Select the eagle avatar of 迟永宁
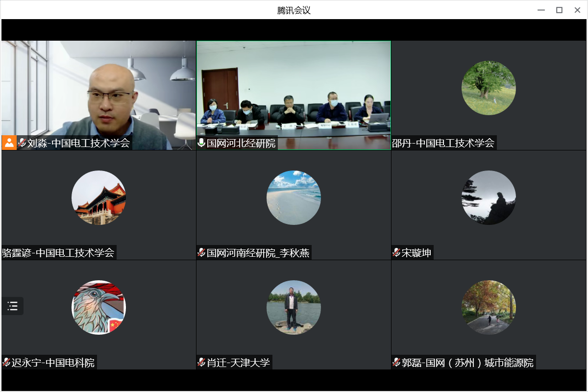The height and width of the screenshot is (392, 588). (x=98, y=307)
